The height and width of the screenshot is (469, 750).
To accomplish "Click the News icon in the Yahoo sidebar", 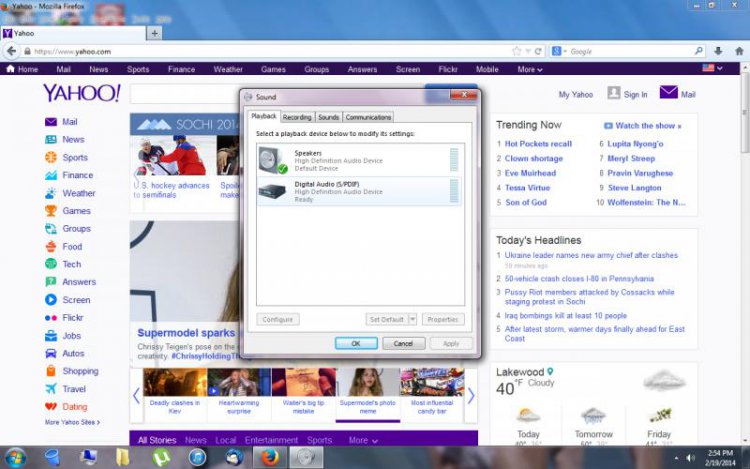I will point(51,140).
